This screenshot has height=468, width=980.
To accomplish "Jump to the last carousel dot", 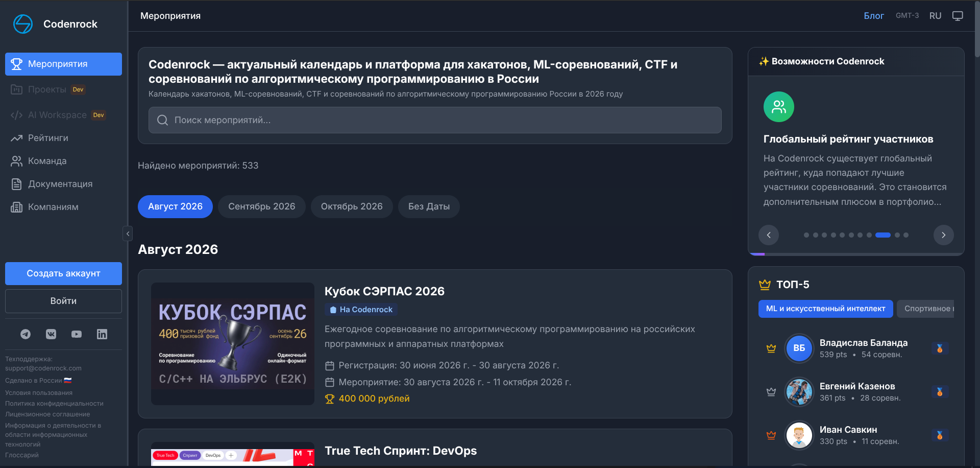I will click(x=906, y=235).
